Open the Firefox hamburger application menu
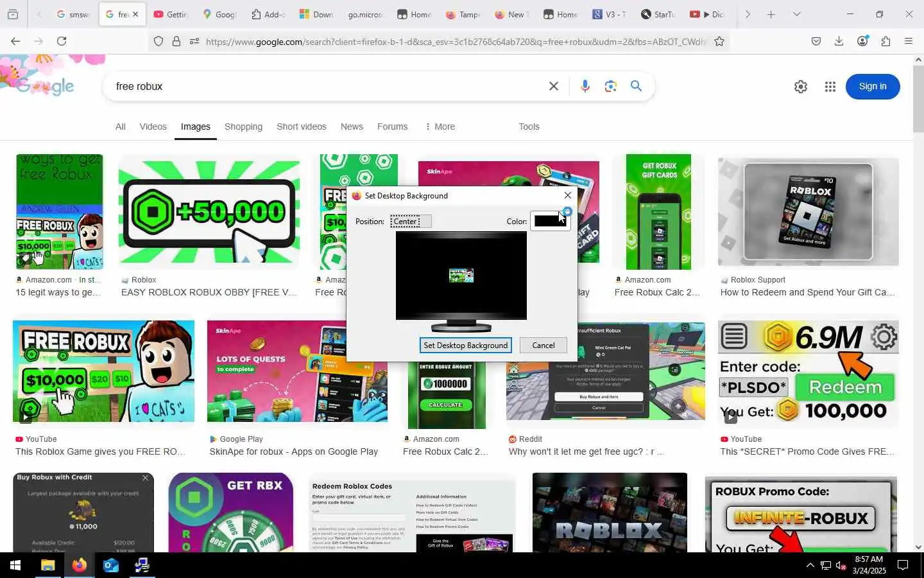 (909, 41)
